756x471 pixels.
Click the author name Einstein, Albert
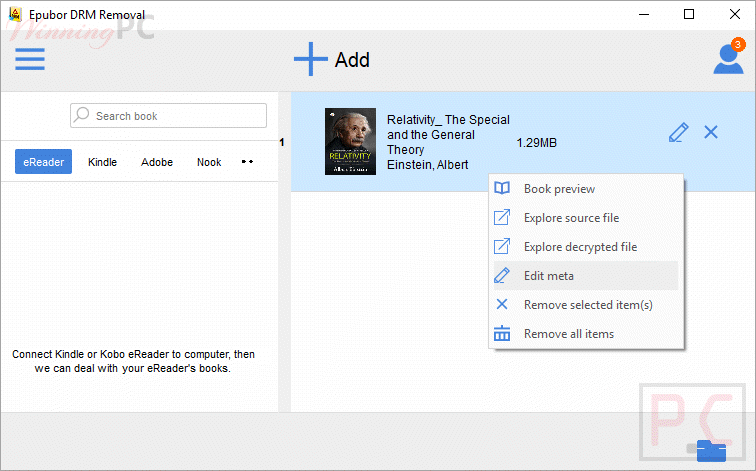click(427, 165)
